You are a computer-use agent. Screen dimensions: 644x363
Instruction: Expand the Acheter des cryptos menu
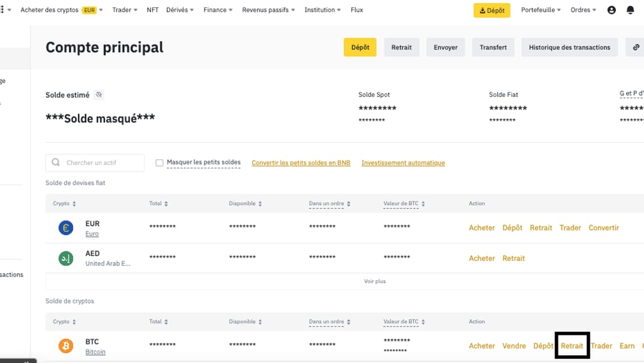coord(61,10)
